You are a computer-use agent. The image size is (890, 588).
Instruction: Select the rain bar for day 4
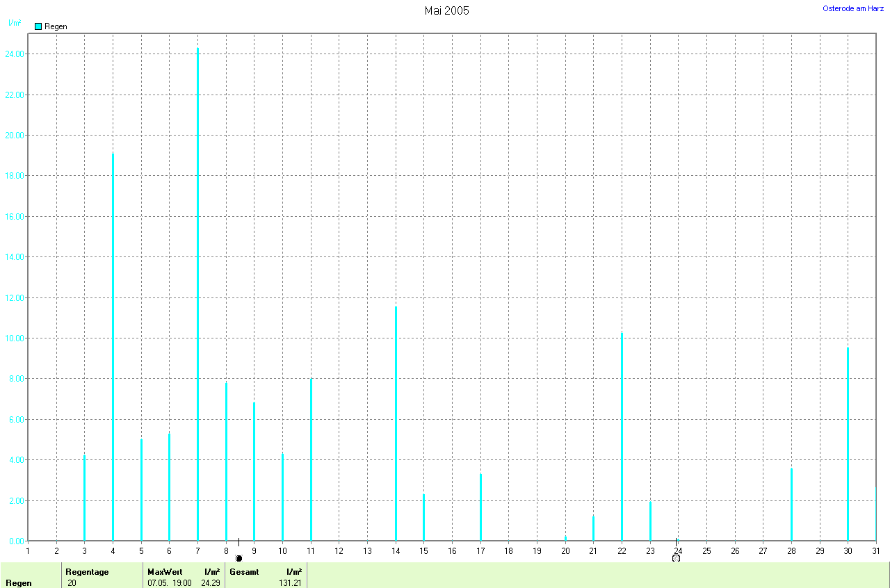pos(113,346)
